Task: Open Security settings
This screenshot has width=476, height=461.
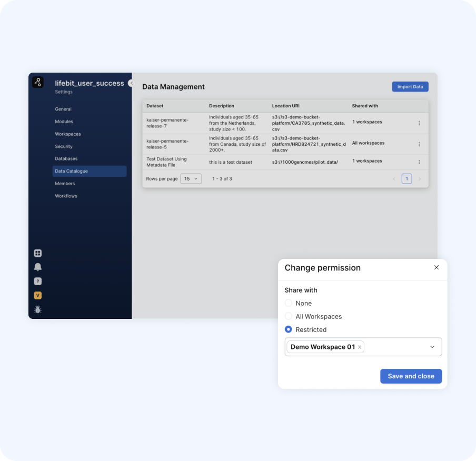Action: pyautogui.click(x=64, y=146)
